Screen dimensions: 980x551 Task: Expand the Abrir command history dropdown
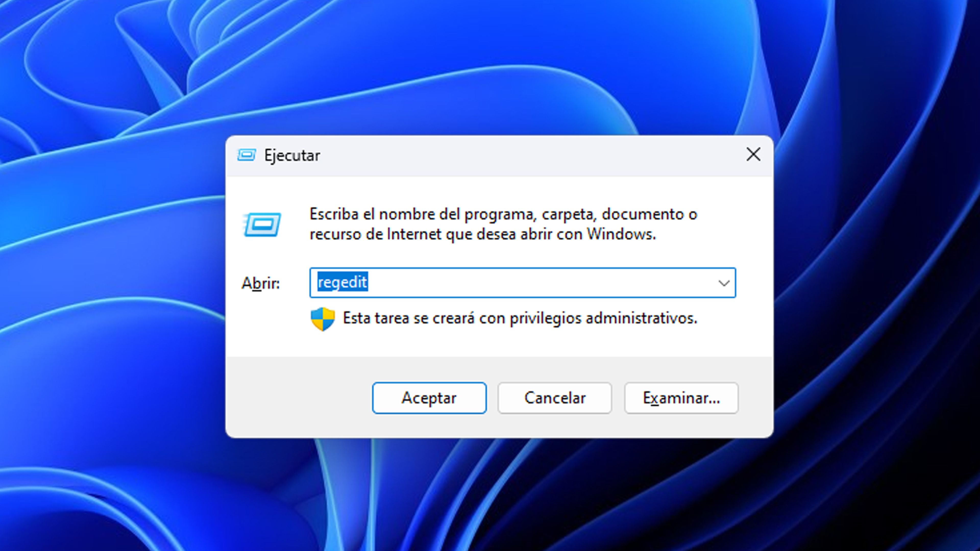tap(723, 283)
